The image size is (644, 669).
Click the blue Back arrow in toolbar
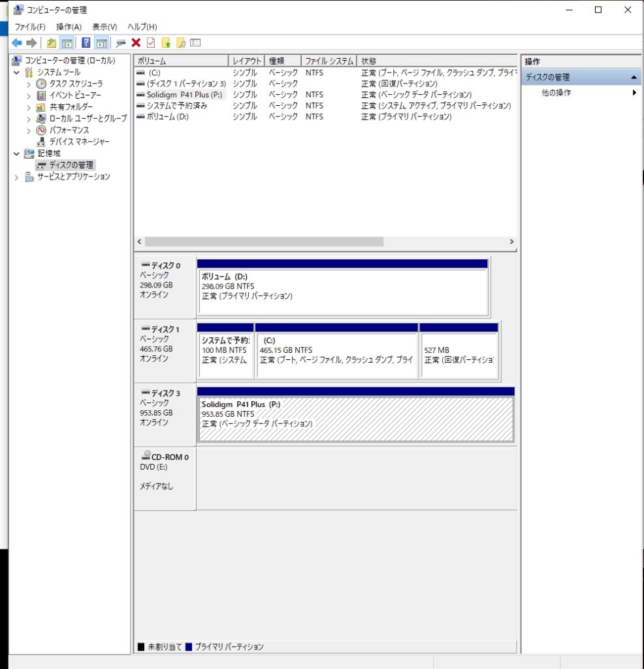pyautogui.click(x=17, y=43)
